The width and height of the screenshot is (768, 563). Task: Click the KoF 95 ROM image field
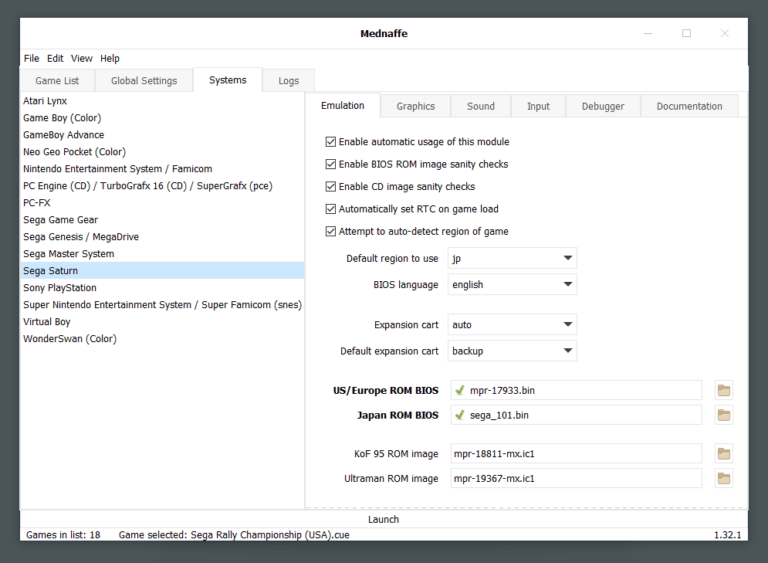tap(575, 454)
